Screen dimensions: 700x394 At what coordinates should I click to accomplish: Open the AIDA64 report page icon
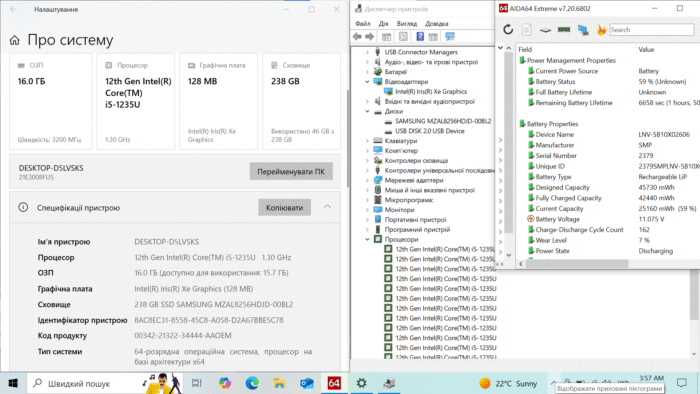coord(527,30)
